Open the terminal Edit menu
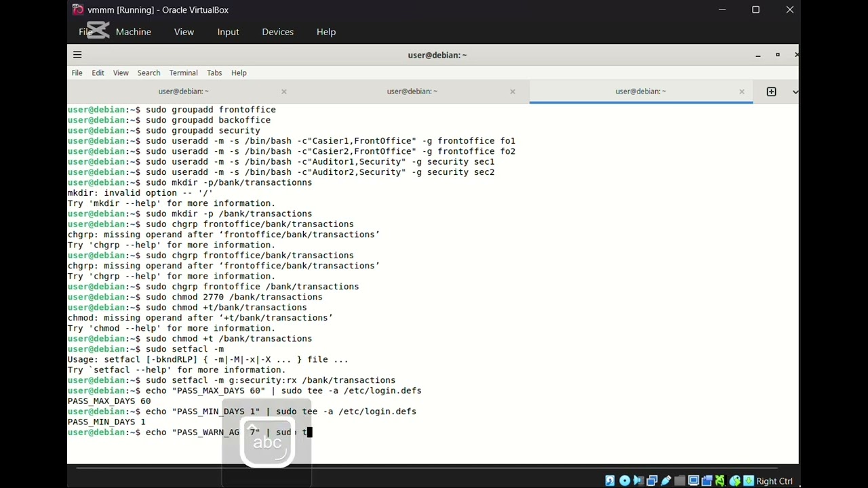This screenshot has width=868, height=488. 98,73
